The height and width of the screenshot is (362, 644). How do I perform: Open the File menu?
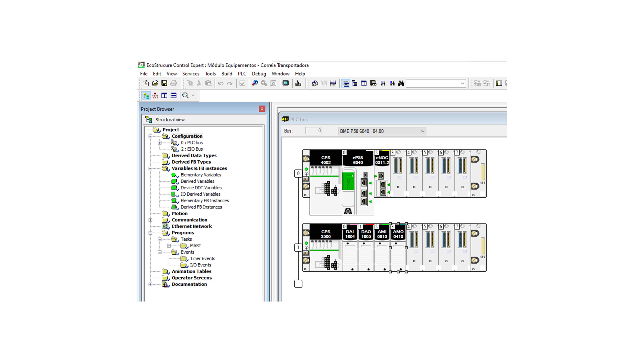pyautogui.click(x=144, y=74)
